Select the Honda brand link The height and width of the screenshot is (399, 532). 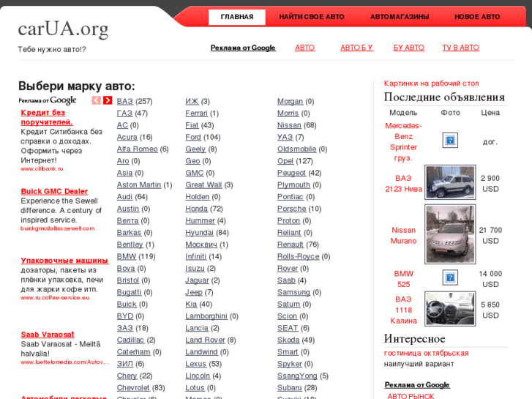tap(196, 209)
